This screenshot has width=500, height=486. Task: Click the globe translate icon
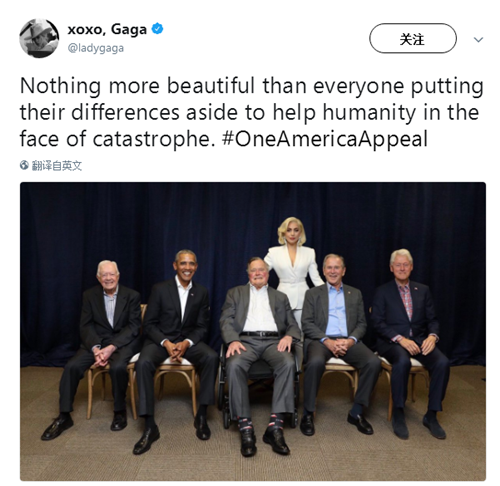[x=24, y=165]
